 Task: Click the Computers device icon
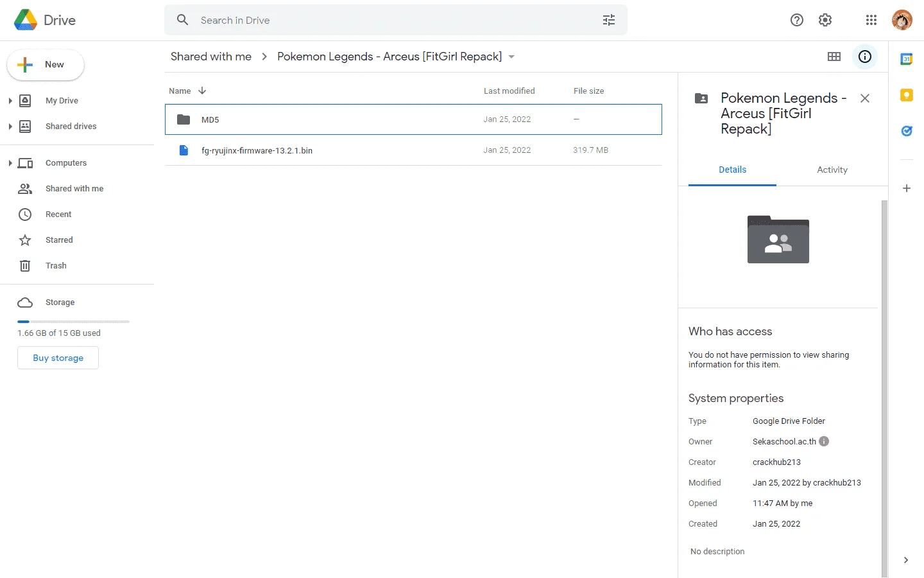click(26, 163)
